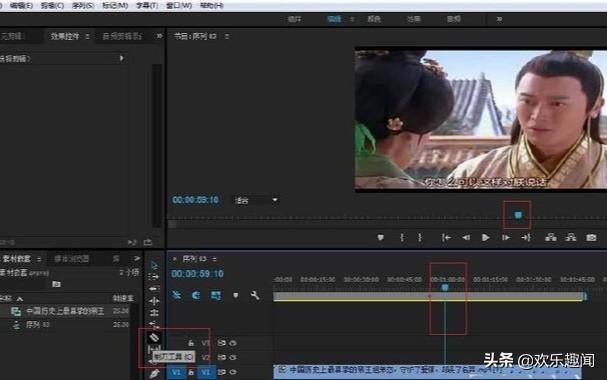
Task: Toggle the V1 track lock
Action: pyautogui.click(x=191, y=372)
